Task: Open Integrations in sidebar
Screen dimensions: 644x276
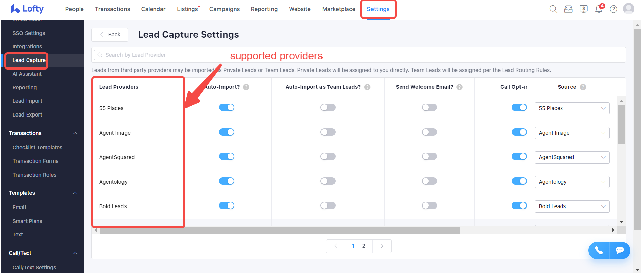Action: click(x=27, y=47)
